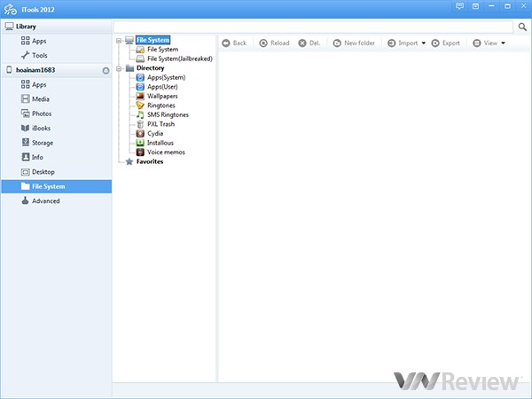This screenshot has height=399, width=532.
Task: Click the search magnifier icon
Action: [x=522, y=27]
